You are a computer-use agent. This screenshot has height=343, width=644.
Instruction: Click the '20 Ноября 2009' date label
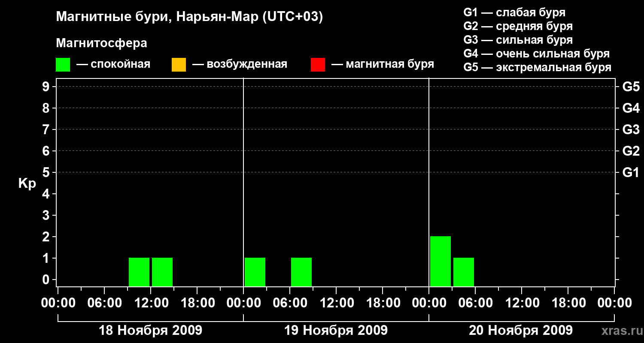(521, 331)
